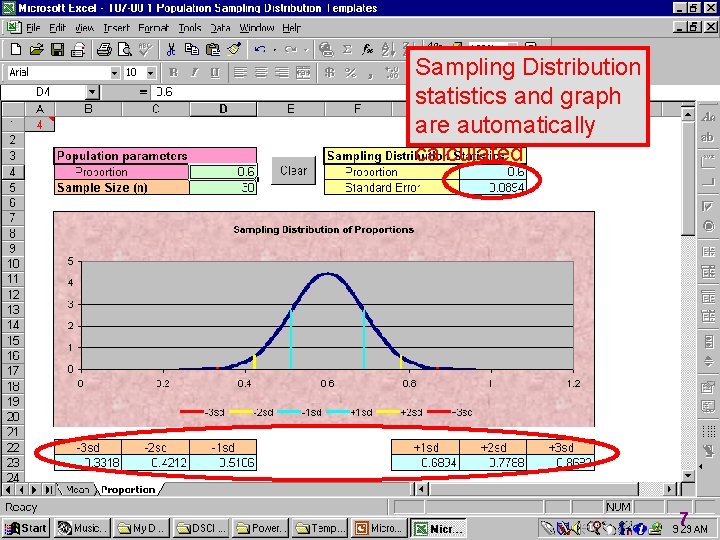Open the Format menu
This screenshot has height=540, width=720.
[x=153, y=28]
